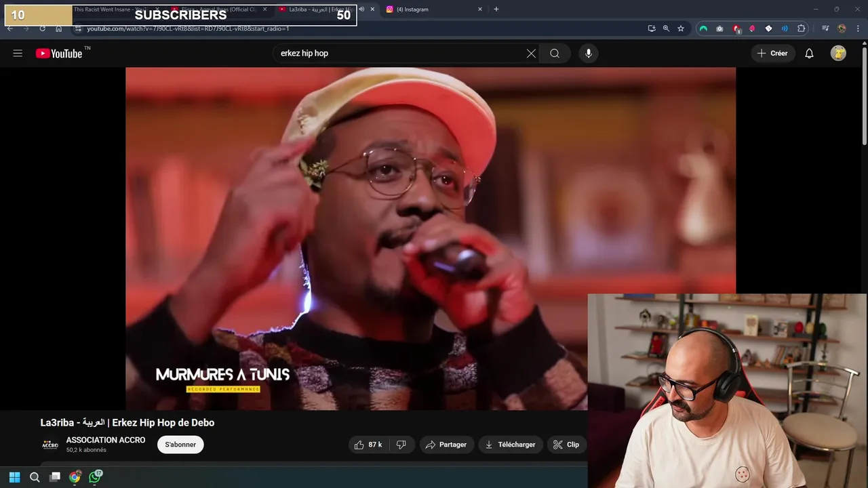
Task: Like the video showing 87 k
Action: [x=368, y=445]
